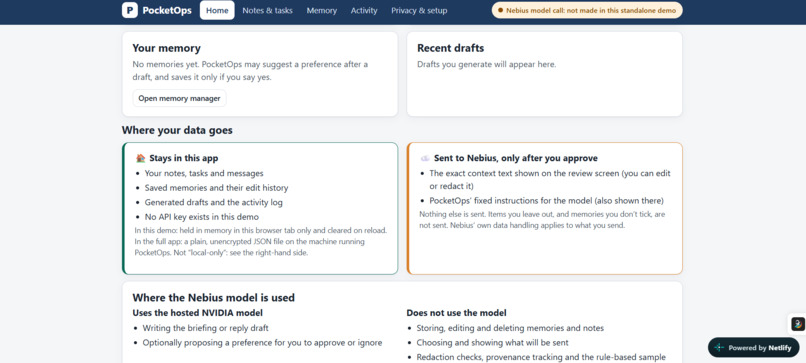The height and width of the screenshot is (363, 806).
Task: Switch to the Home tab
Action: coord(217,10)
